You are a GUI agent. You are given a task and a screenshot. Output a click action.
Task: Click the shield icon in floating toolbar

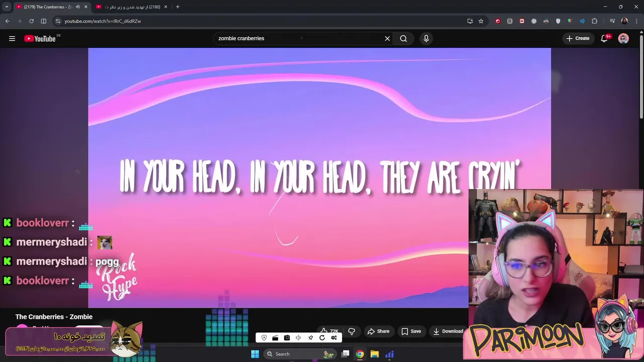point(264,338)
